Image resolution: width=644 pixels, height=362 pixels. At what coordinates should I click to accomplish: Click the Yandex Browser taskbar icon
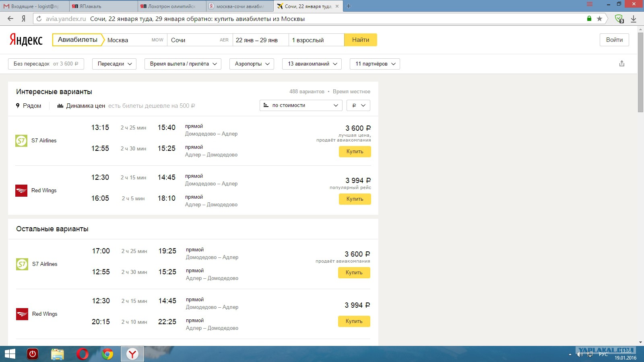click(x=132, y=354)
